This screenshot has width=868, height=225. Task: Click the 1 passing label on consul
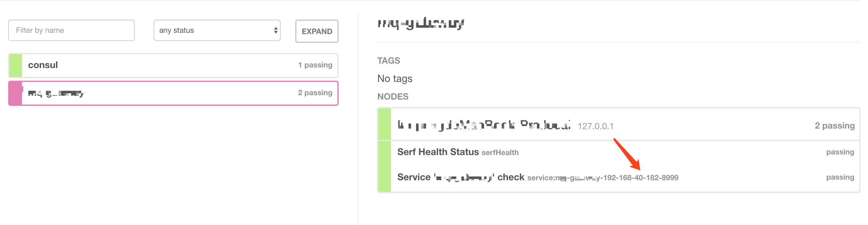[315, 65]
